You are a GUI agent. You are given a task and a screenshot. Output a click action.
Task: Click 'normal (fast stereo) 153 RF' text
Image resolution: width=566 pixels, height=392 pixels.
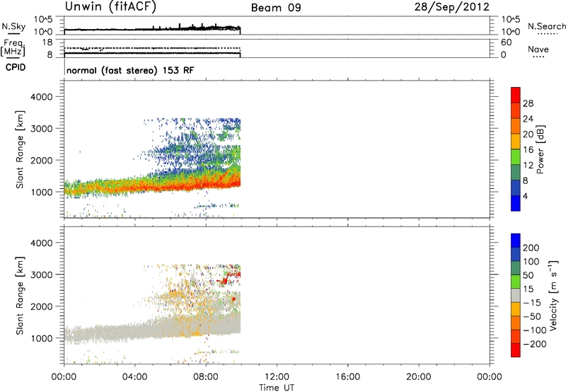[x=130, y=70]
